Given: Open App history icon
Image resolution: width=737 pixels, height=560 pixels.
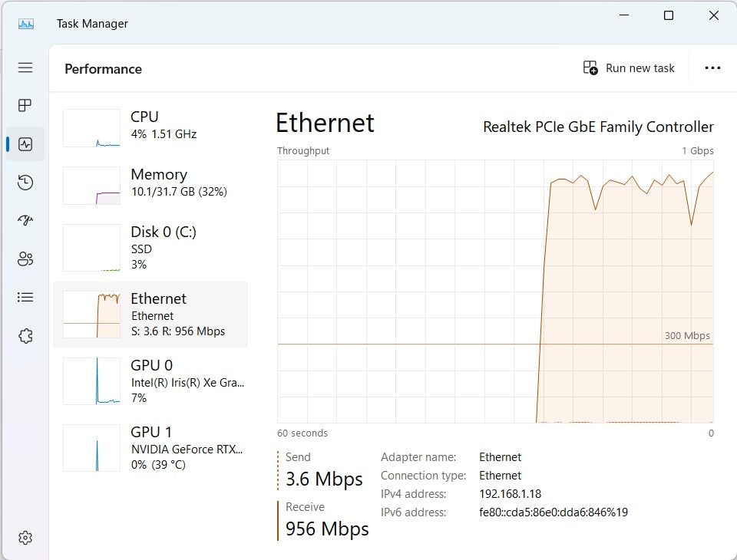Looking at the screenshot, I should [x=25, y=182].
